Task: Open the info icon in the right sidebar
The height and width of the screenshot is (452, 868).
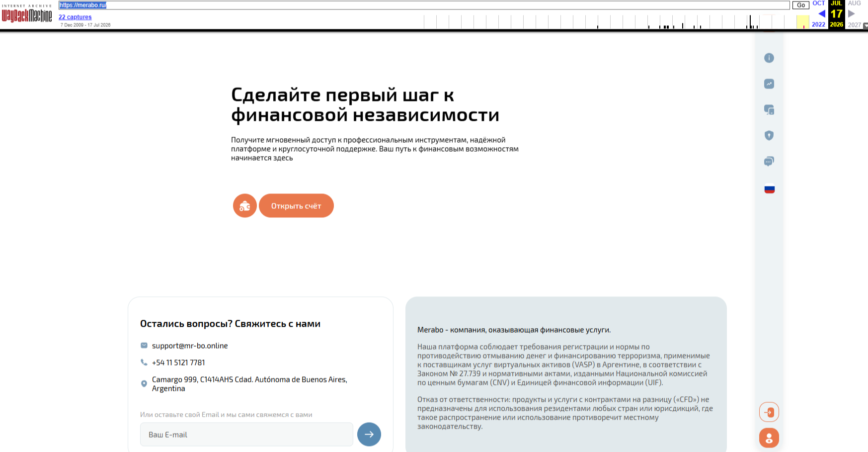Action: pos(769,58)
